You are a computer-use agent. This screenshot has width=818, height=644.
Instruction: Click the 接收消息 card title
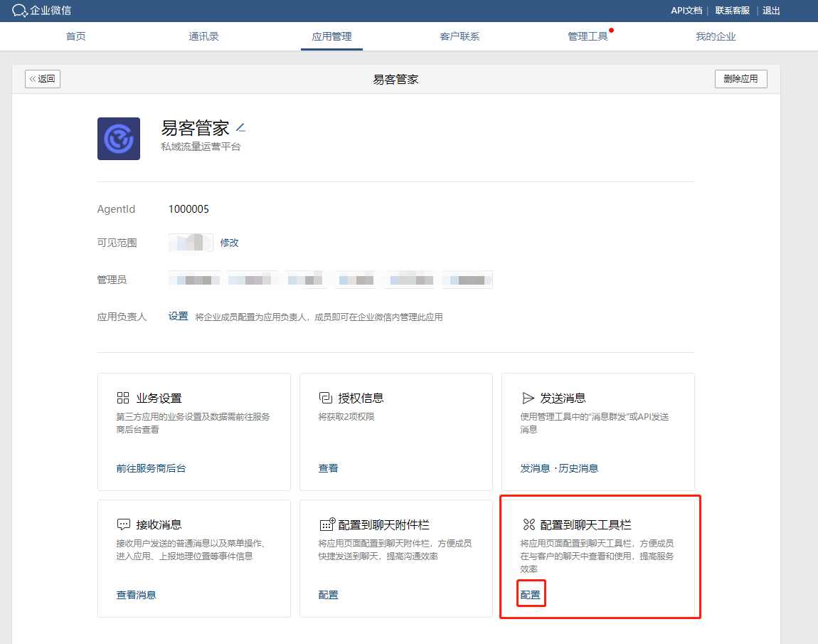[x=159, y=524]
